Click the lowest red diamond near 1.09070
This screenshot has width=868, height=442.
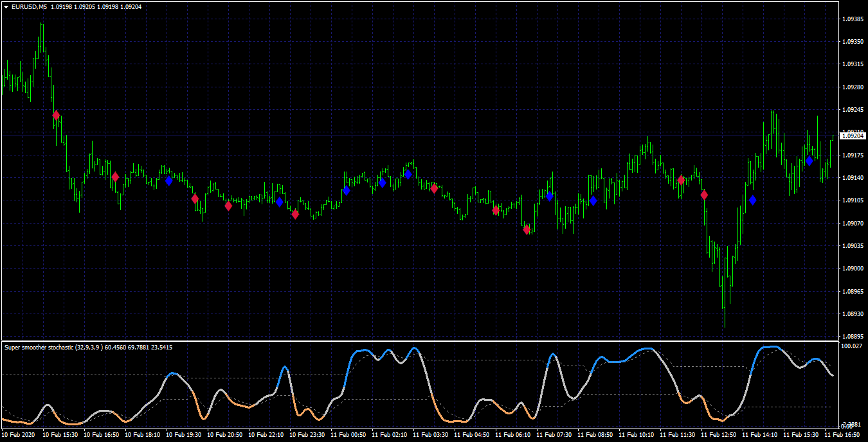click(527, 229)
